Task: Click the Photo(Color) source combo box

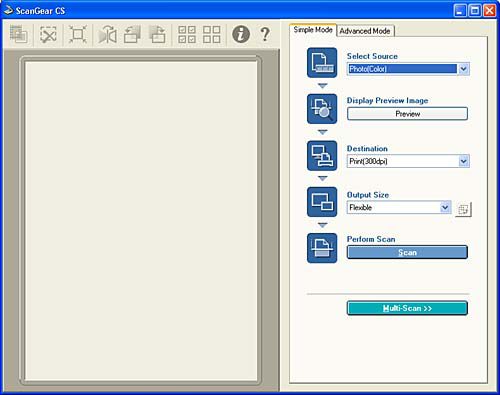Action: (408, 69)
